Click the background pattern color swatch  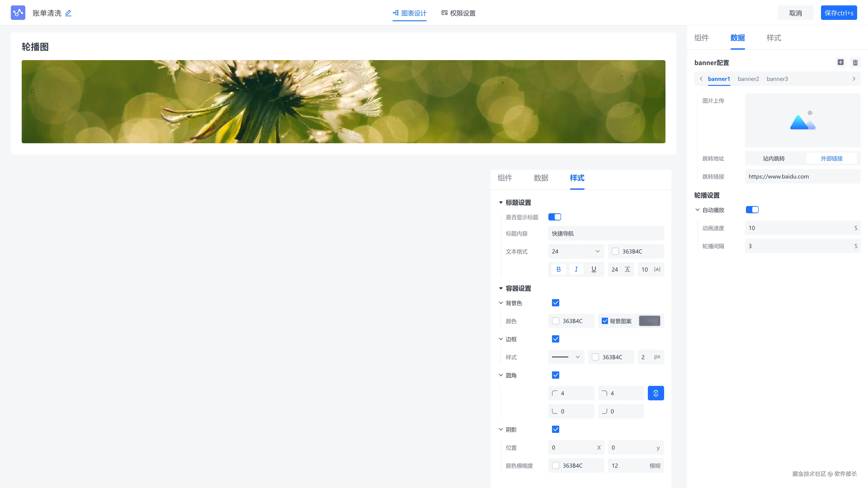click(649, 321)
